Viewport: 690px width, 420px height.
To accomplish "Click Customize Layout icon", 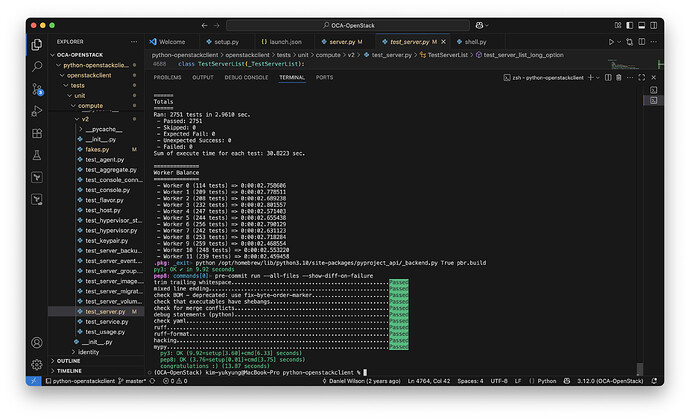I will (x=618, y=25).
